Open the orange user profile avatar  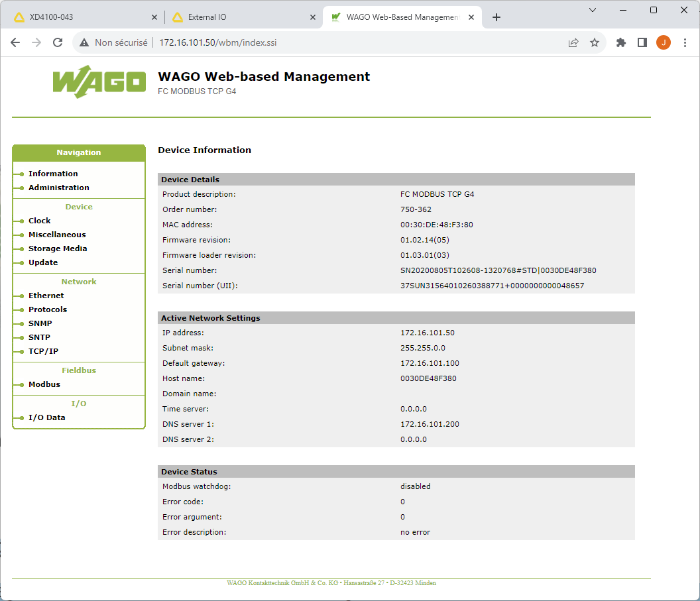[663, 42]
